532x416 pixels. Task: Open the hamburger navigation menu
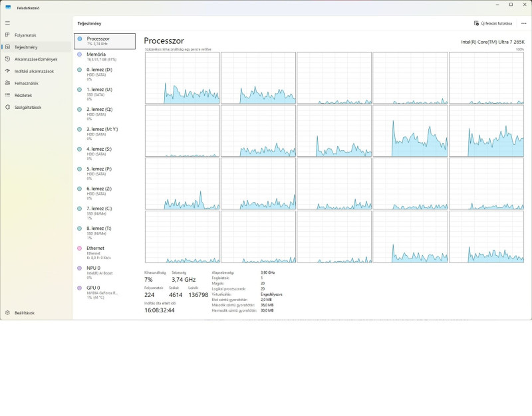click(7, 23)
